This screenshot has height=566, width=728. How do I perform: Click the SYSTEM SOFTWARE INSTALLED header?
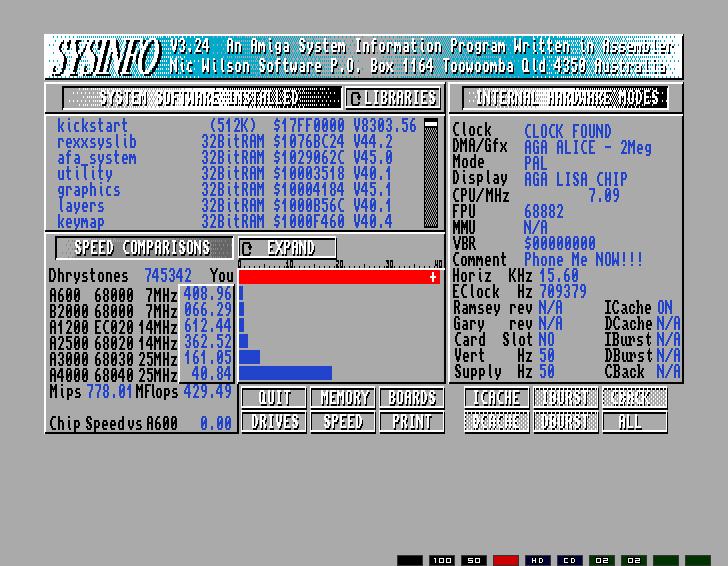[x=202, y=98]
